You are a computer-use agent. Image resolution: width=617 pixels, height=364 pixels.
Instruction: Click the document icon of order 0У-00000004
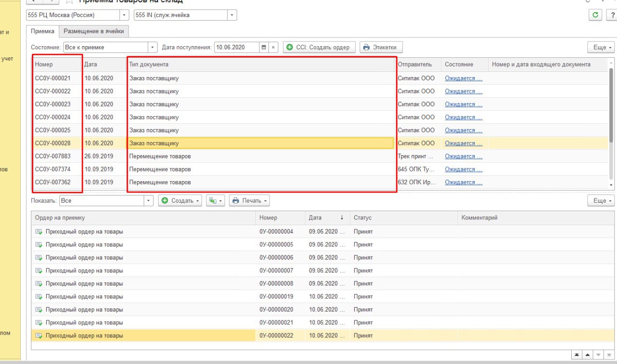pos(39,232)
